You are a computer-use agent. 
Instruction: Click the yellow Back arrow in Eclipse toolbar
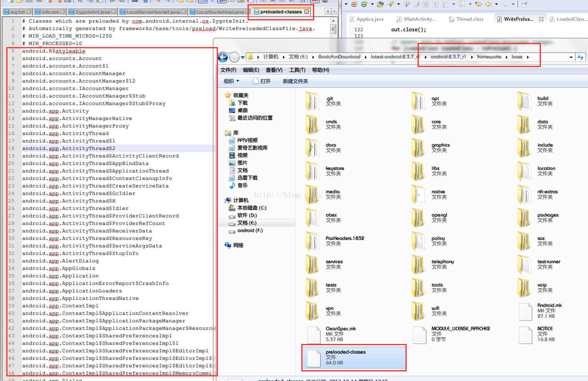point(488,4)
